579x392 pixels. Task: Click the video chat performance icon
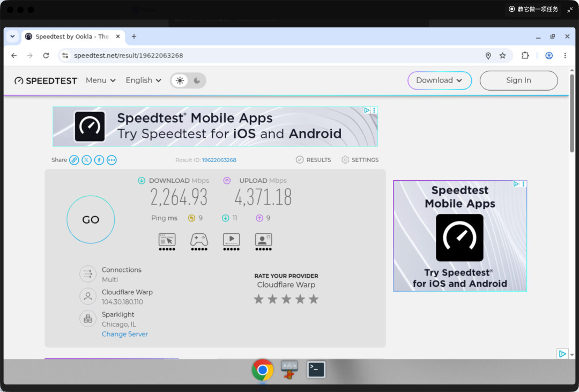[x=263, y=242]
